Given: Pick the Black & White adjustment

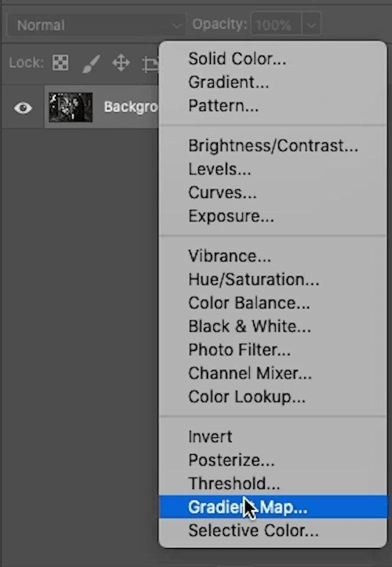Looking at the screenshot, I should pyautogui.click(x=249, y=327).
